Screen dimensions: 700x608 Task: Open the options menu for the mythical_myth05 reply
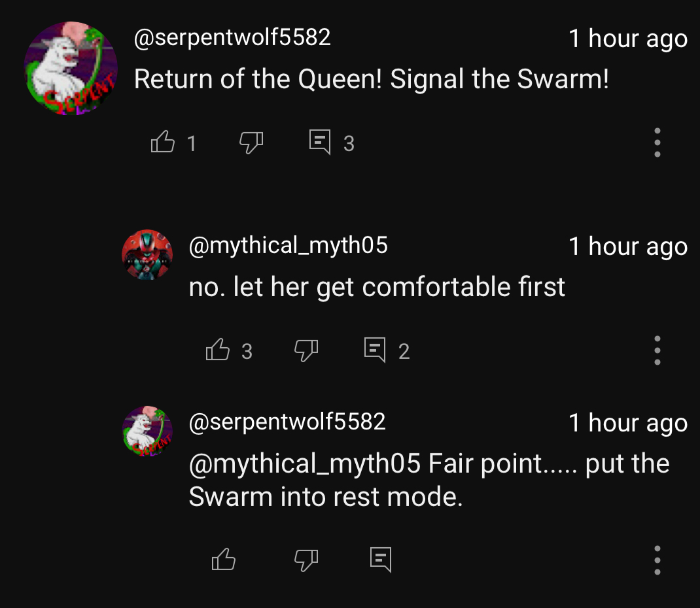[x=657, y=350]
